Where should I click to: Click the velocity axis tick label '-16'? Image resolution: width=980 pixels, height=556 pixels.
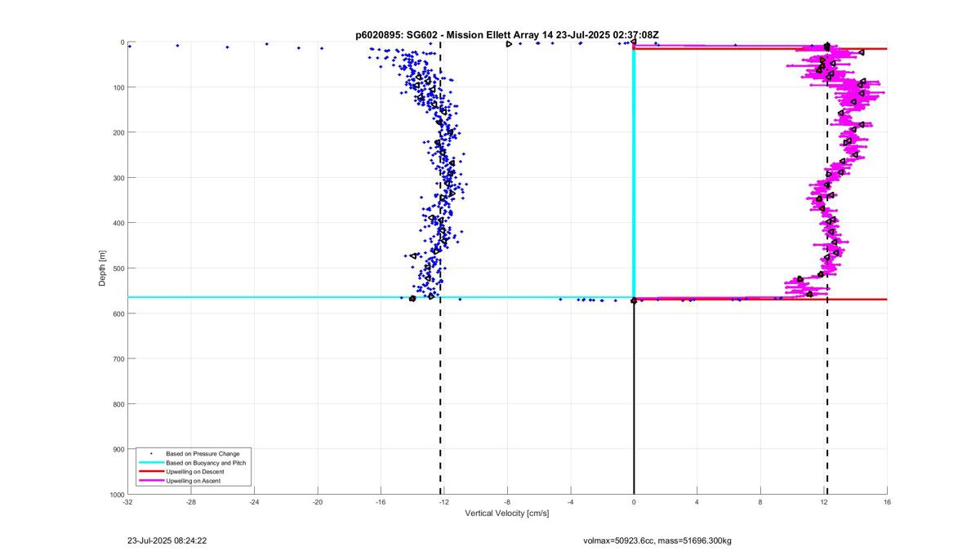tap(381, 502)
